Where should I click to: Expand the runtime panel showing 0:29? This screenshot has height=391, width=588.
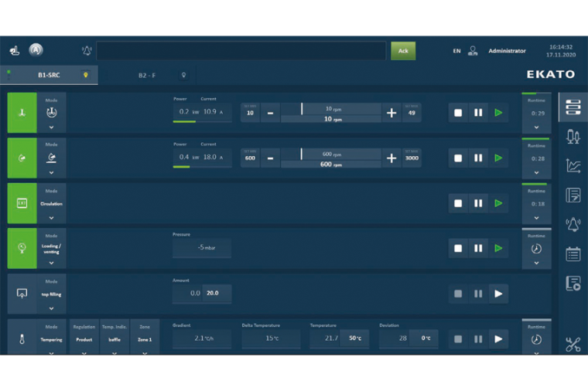point(536,127)
